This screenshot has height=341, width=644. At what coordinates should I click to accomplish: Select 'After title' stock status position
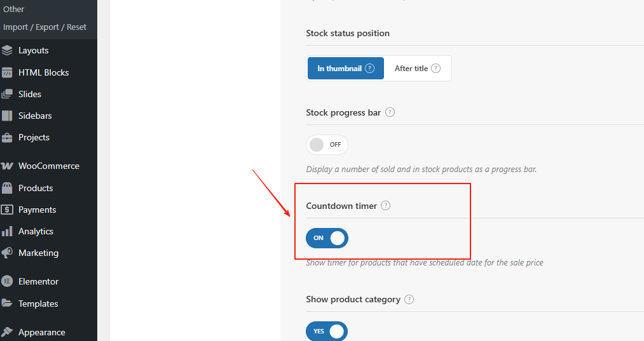[x=417, y=69]
